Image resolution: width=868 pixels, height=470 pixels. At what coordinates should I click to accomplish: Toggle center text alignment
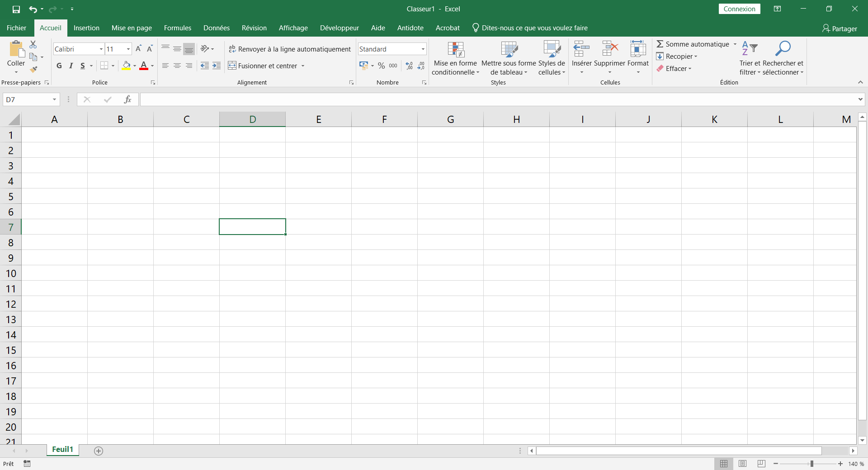[177, 66]
